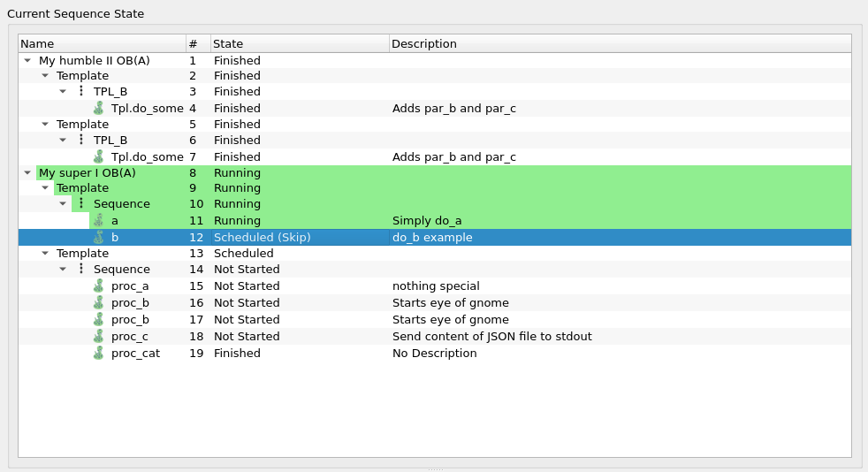Collapse the Template node numbered 13
Screen dimensions: 868x472
(45, 254)
